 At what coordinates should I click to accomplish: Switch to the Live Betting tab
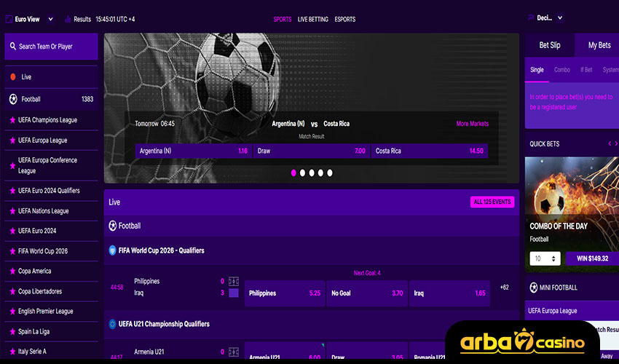coord(313,20)
